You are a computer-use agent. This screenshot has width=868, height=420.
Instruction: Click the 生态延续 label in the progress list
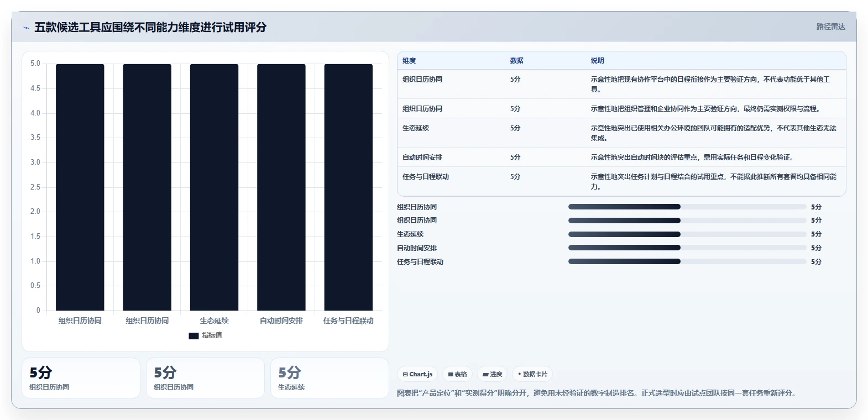[410, 234]
